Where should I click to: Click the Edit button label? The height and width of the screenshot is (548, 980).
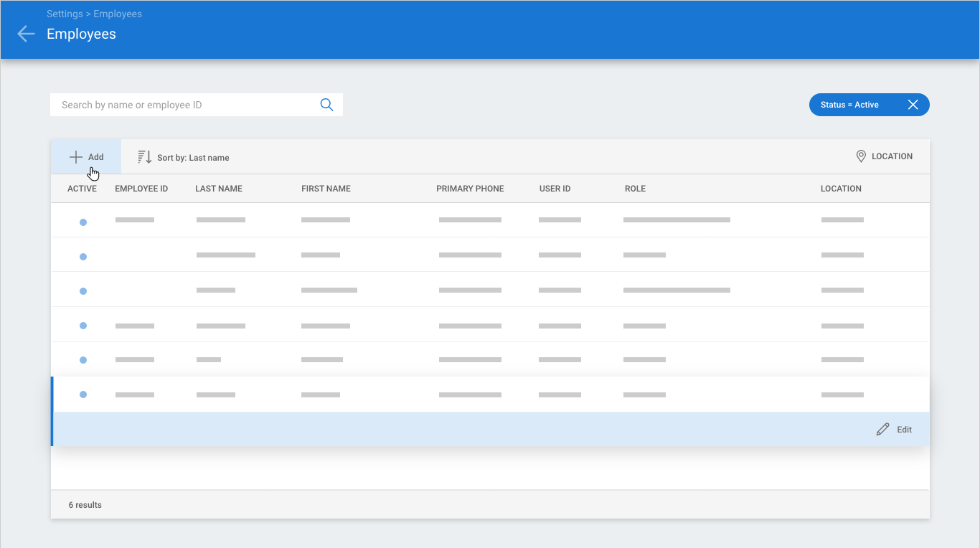coord(904,430)
